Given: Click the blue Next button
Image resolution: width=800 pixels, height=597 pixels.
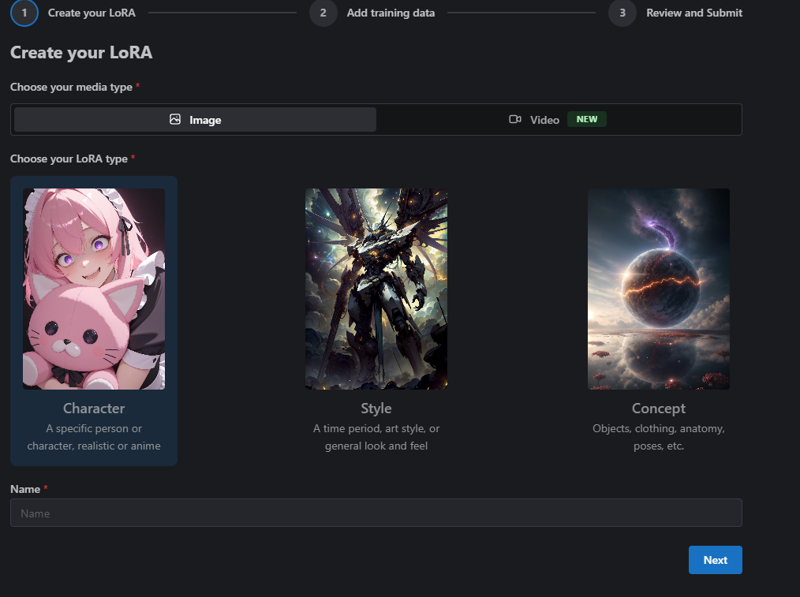Looking at the screenshot, I should (x=715, y=560).
